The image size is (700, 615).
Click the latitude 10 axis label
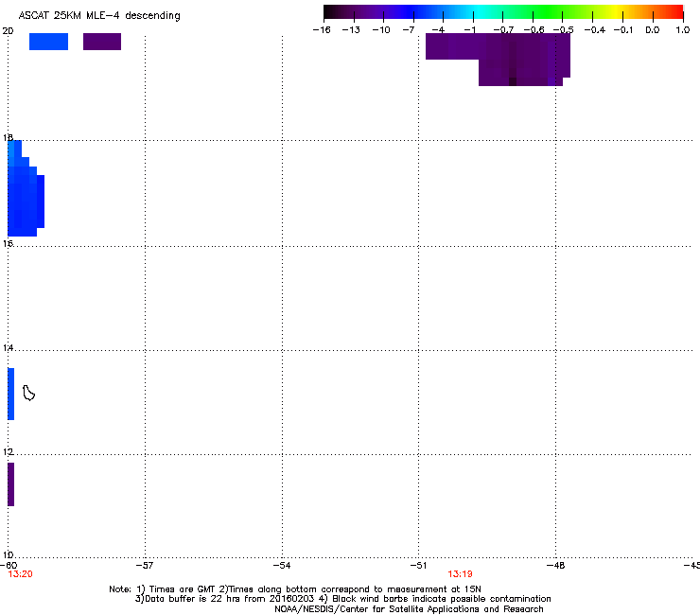pos(8,554)
